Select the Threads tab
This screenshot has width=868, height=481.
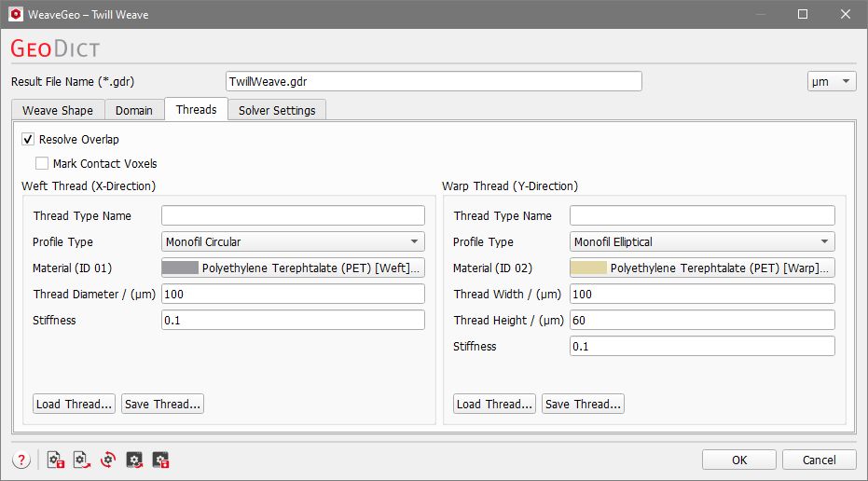pos(196,109)
